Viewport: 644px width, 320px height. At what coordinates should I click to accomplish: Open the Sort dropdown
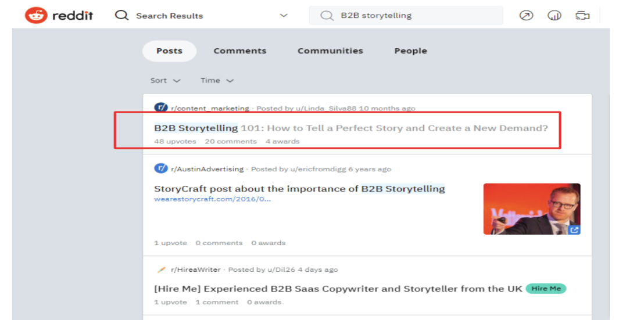(x=165, y=80)
